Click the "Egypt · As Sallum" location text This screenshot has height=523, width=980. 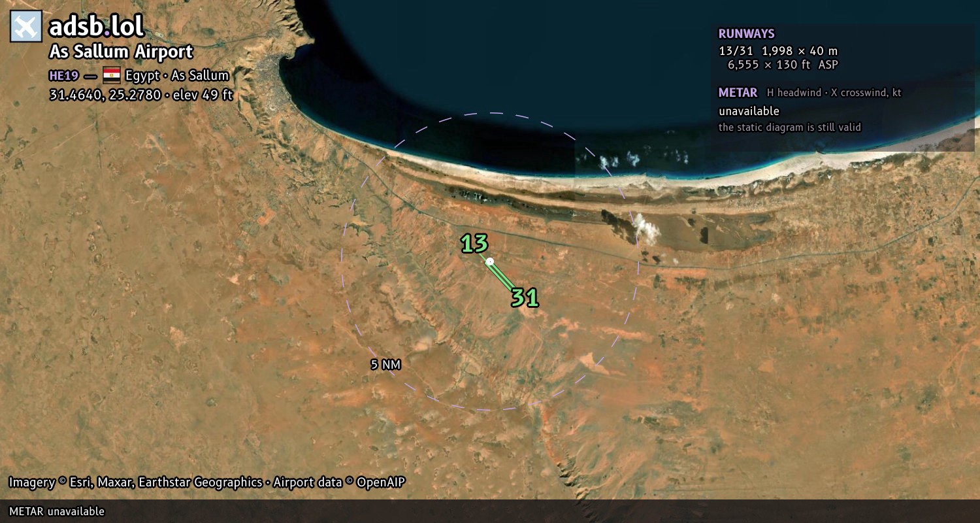pos(176,75)
